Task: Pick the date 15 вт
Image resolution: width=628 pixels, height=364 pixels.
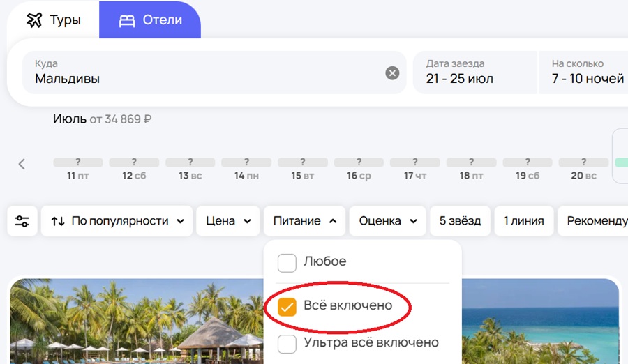Action: [302, 169]
